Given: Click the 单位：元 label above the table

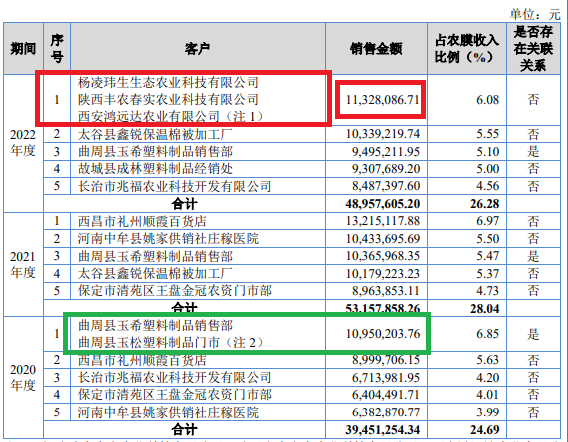Looking at the screenshot, I should [x=535, y=14].
